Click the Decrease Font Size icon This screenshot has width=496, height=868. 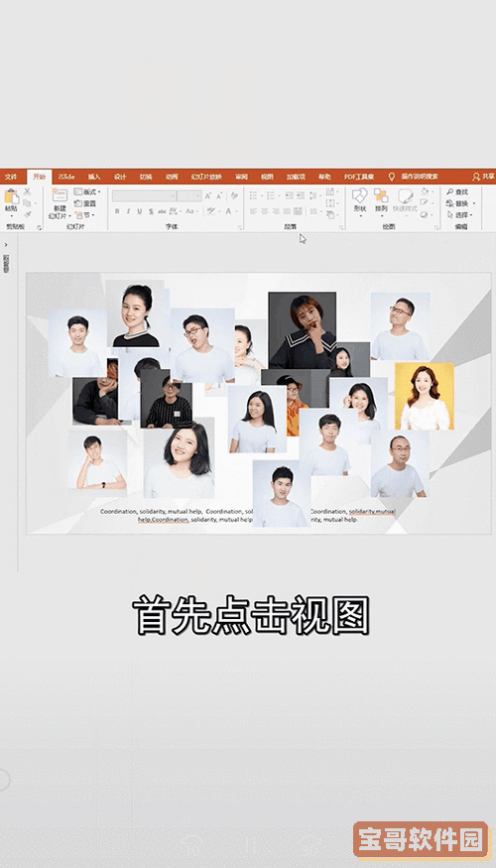[x=219, y=195]
